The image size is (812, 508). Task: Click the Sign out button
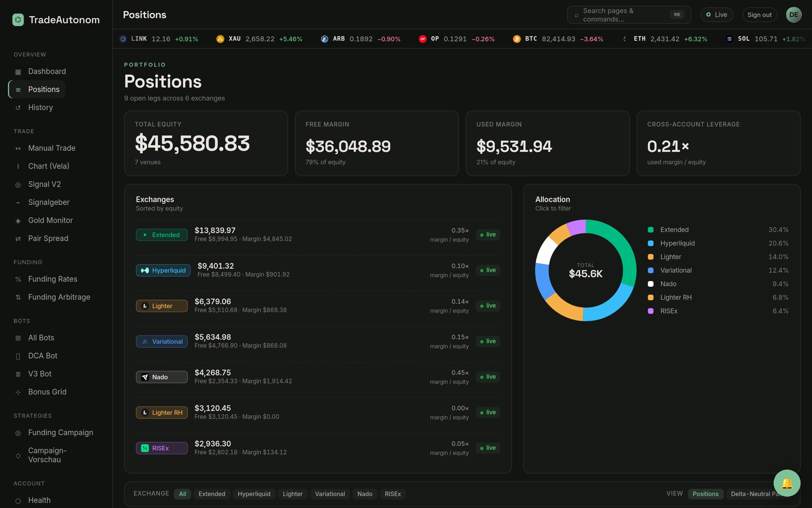coord(760,15)
